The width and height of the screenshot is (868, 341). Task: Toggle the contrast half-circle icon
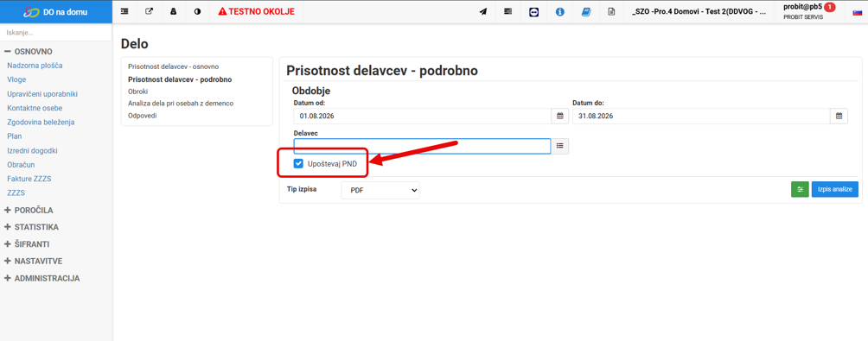pyautogui.click(x=198, y=11)
